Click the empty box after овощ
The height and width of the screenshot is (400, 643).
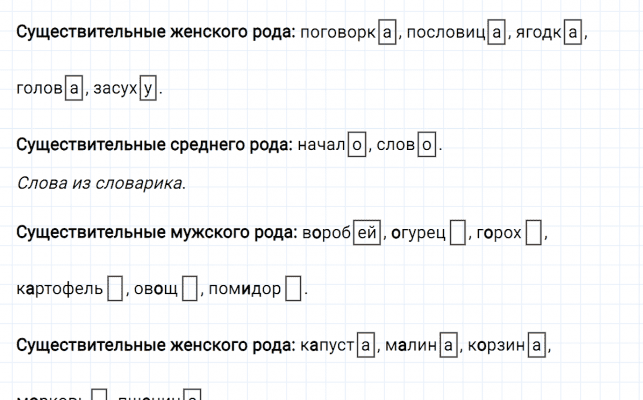click(189, 291)
